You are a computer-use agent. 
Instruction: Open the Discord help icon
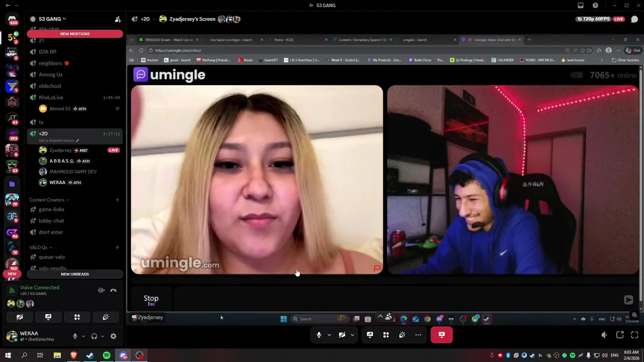(596, 6)
